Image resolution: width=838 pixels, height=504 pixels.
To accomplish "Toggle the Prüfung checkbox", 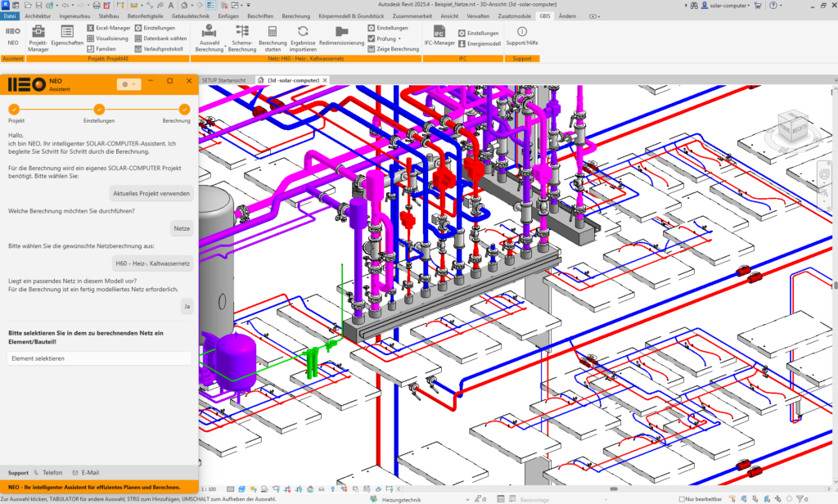I will (x=372, y=38).
